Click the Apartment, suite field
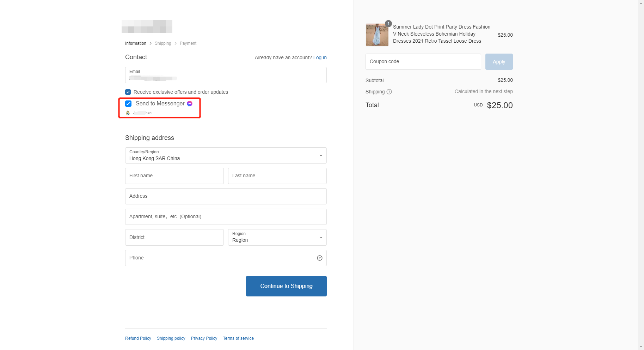The height and width of the screenshot is (350, 644). click(226, 217)
